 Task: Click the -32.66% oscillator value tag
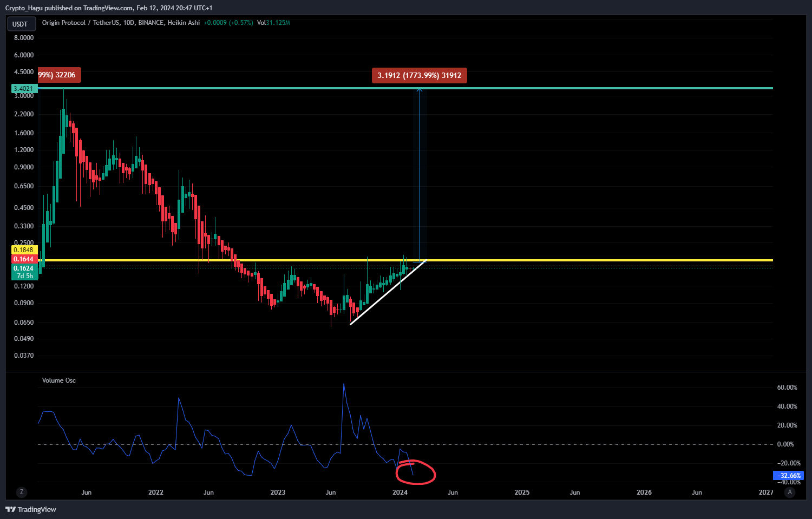click(x=789, y=476)
